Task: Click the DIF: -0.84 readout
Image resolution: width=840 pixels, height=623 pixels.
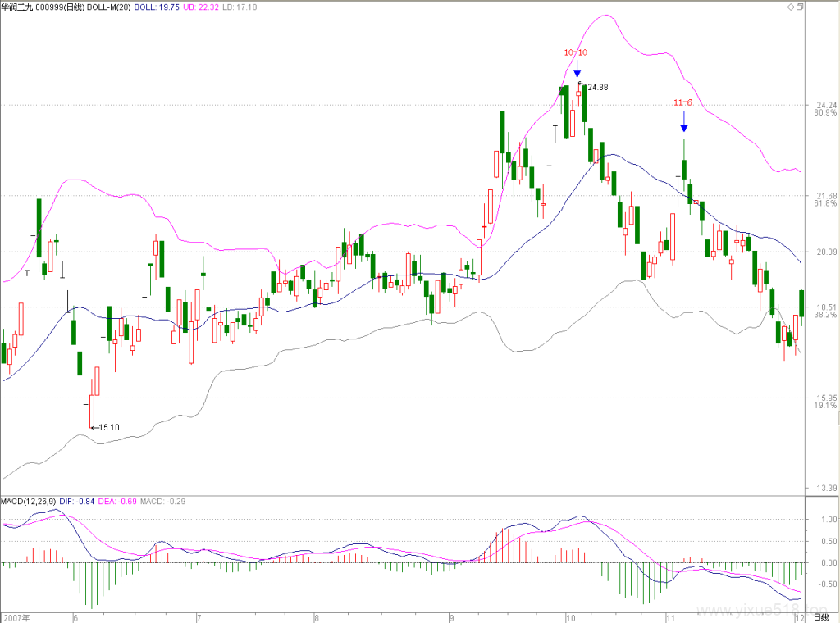Action: (76, 502)
